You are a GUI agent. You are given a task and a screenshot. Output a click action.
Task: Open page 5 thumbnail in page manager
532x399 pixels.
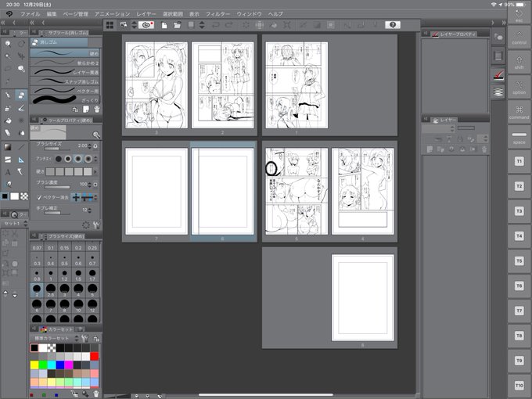coord(297,191)
